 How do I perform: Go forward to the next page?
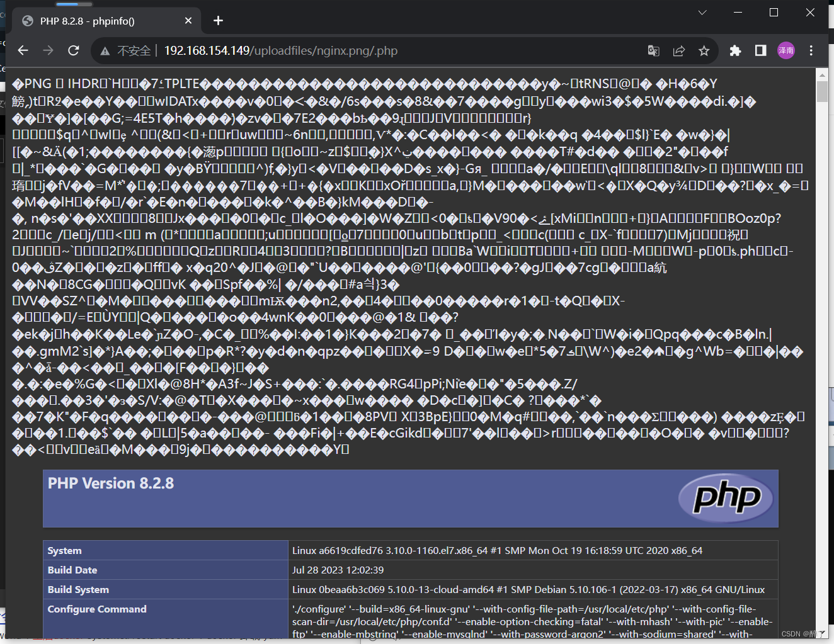point(49,50)
